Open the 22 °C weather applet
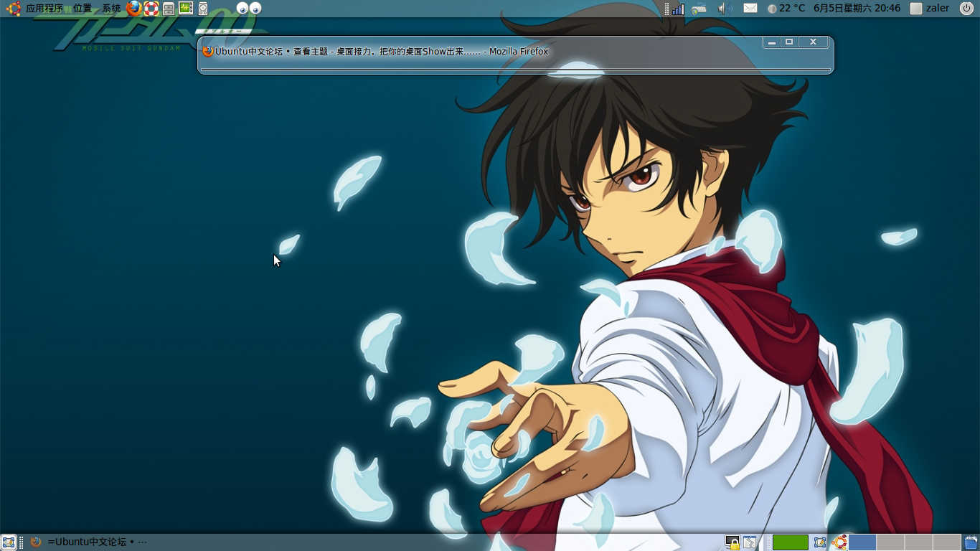Viewport: 980px width, 551px height. (x=786, y=9)
